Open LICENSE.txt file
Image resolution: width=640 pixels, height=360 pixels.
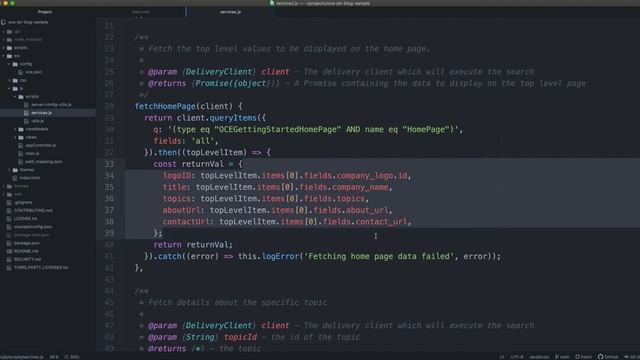[x=25, y=219]
